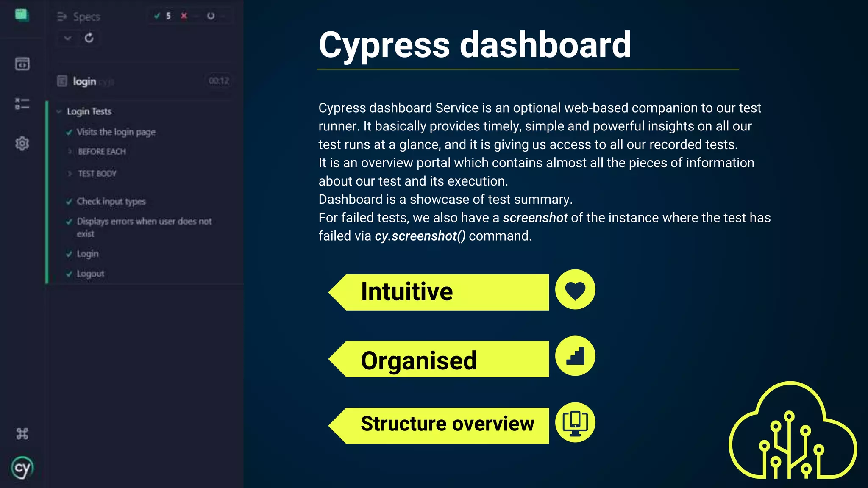Click the 00:12 duration of login spec
The width and height of the screenshot is (868, 488).
coord(219,81)
